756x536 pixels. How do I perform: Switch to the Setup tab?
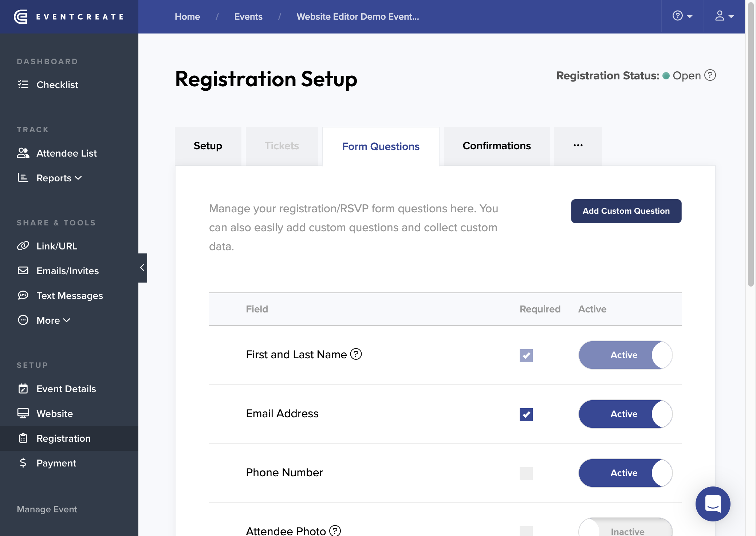208,146
